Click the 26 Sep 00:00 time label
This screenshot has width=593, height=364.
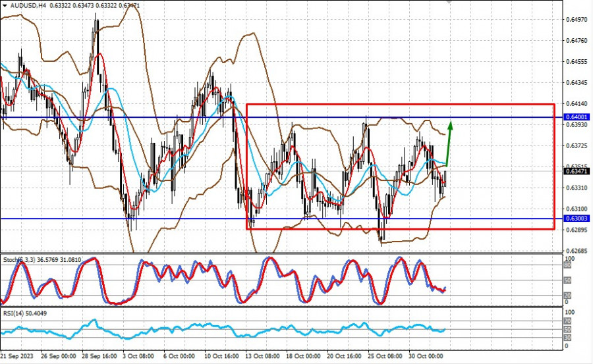(58, 357)
